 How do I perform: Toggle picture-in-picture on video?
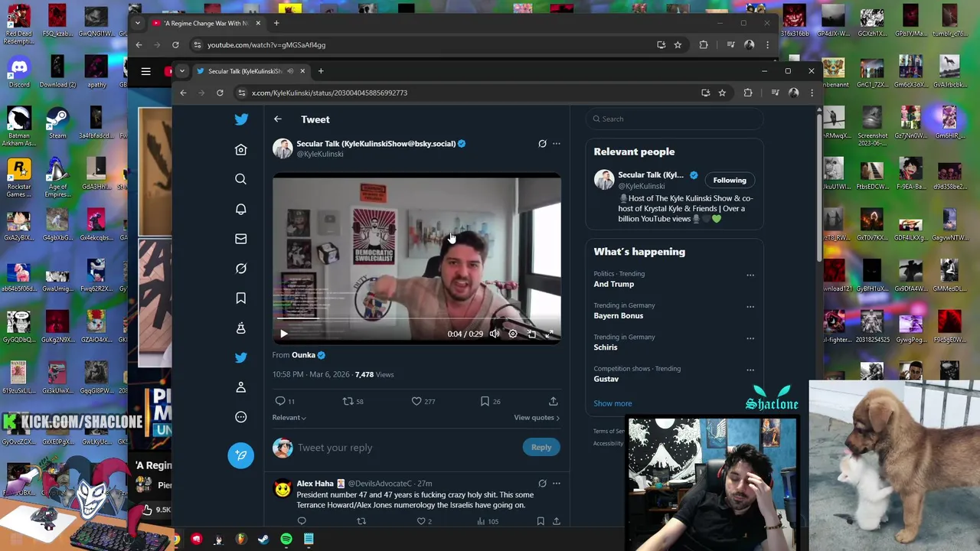click(x=531, y=334)
